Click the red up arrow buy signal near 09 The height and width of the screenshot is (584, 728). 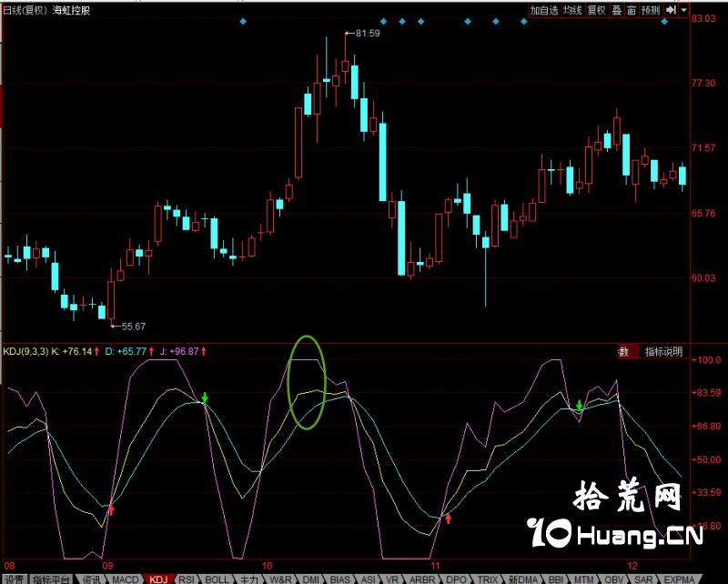[x=111, y=510]
